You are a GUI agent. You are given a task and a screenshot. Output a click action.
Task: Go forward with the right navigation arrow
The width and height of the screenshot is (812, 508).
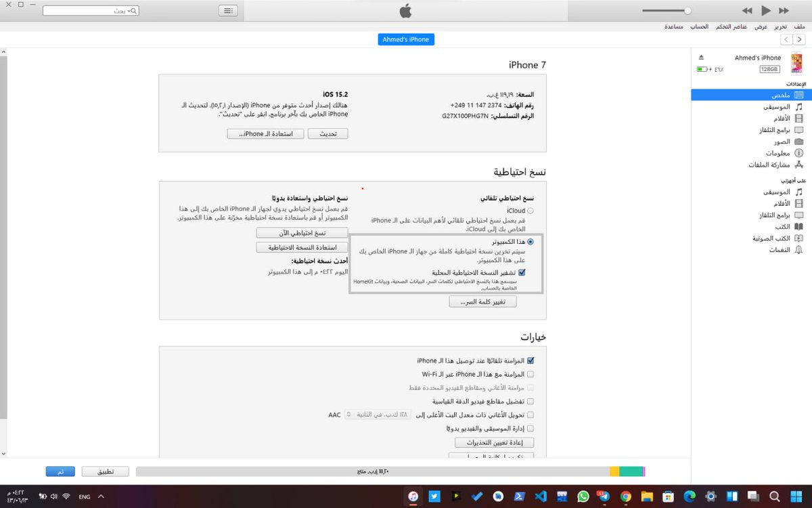tap(799, 40)
